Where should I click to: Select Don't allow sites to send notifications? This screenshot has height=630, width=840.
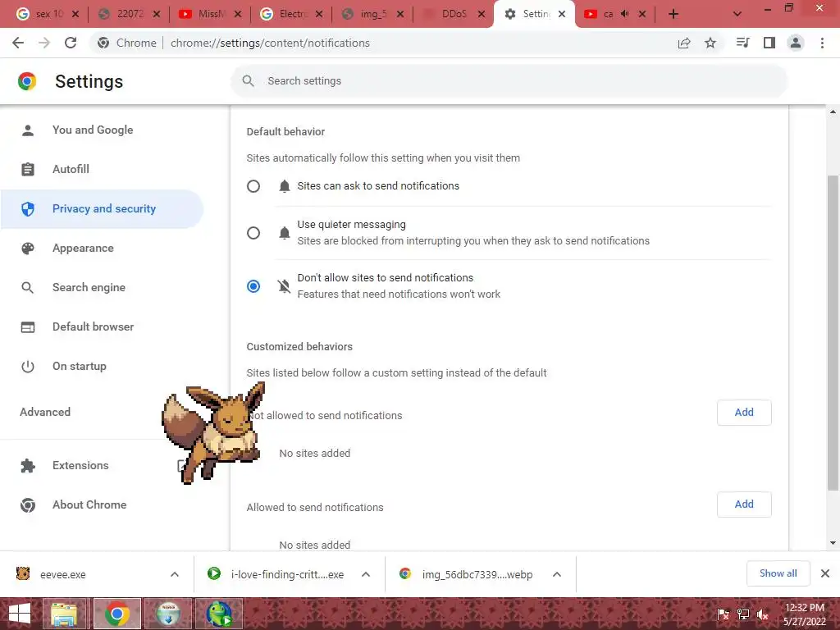click(x=253, y=286)
